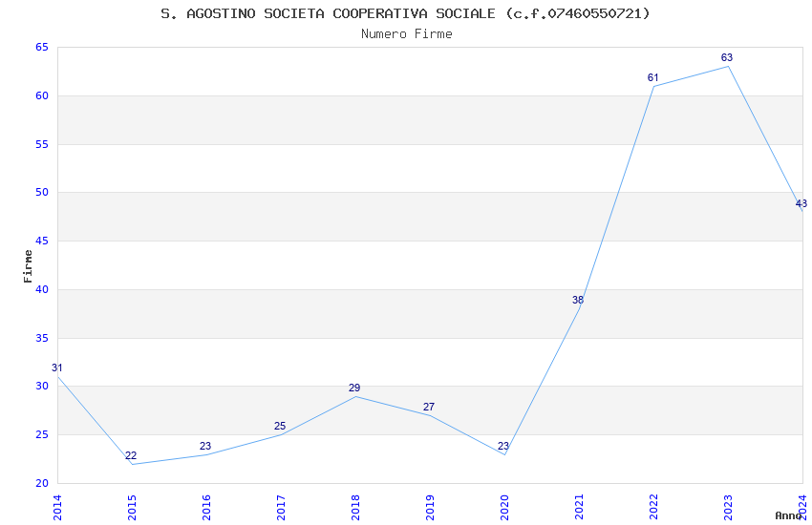Click the y-axis tick value 30
The image size is (812, 525).
pyautogui.click(x=42, y=387)
